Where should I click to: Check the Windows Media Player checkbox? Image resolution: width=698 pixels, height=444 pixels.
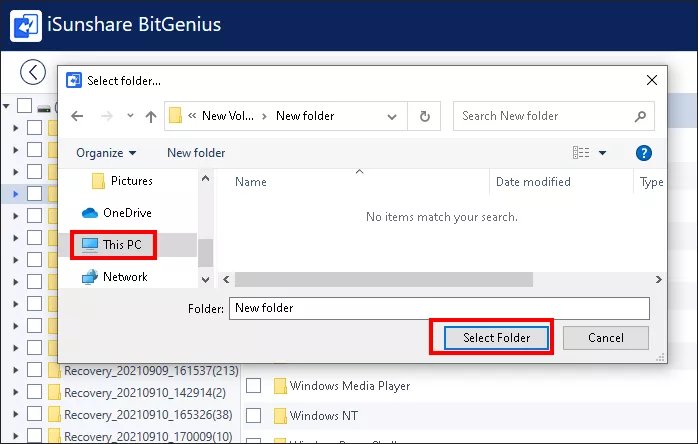(253, 386)
